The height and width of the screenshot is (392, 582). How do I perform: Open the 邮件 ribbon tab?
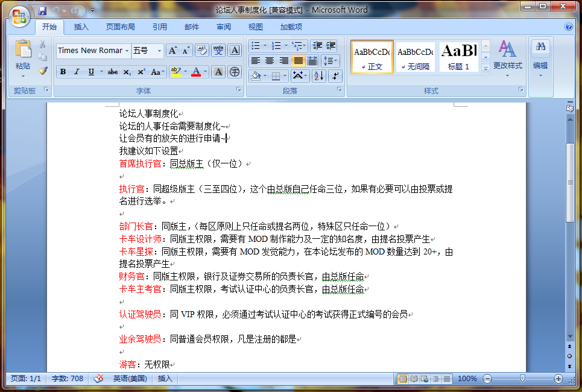point(192,27)
